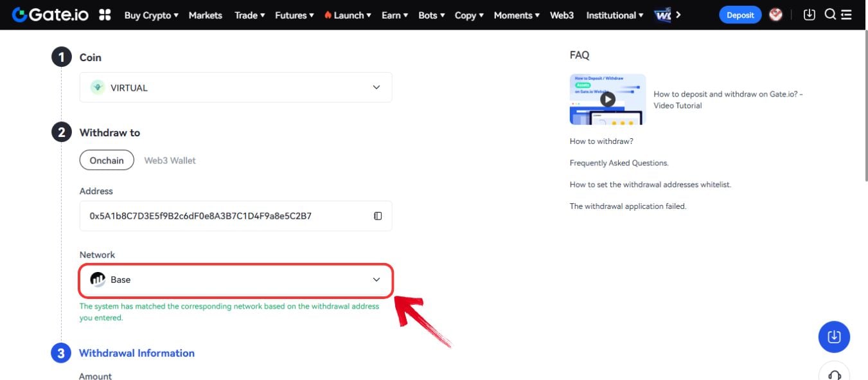Open the hamburger menu icon in header
This screenshot has width=868, height=380.
846,15
